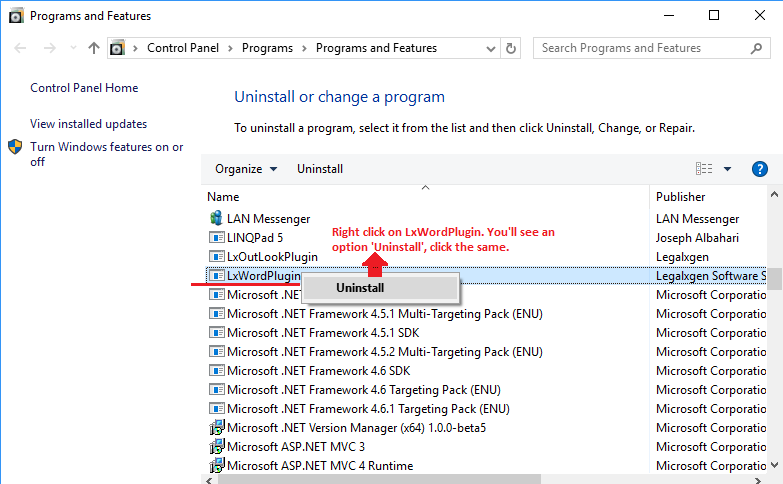Sort list by the Publisher column header
The height and width of the screenshot is (484, 783).
(681, 197)
